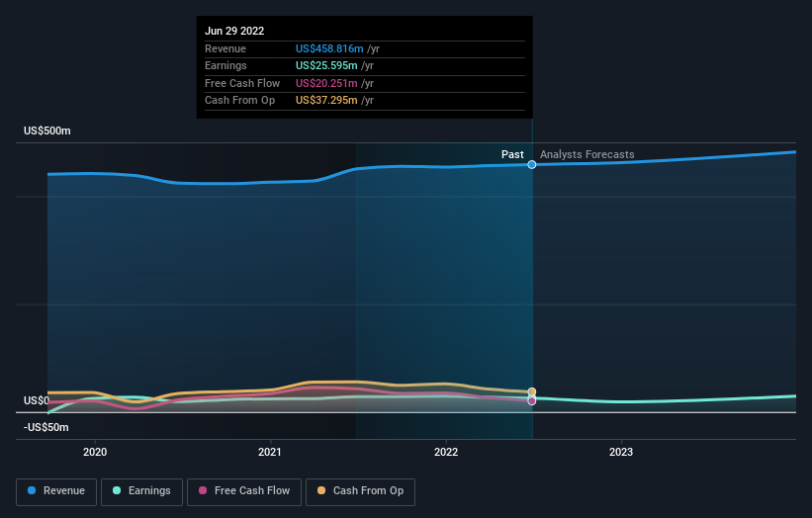Toggle the Revenue legend series
This screenshot has height=518, width=812.
pyautogui.click(x=56, y=491)
